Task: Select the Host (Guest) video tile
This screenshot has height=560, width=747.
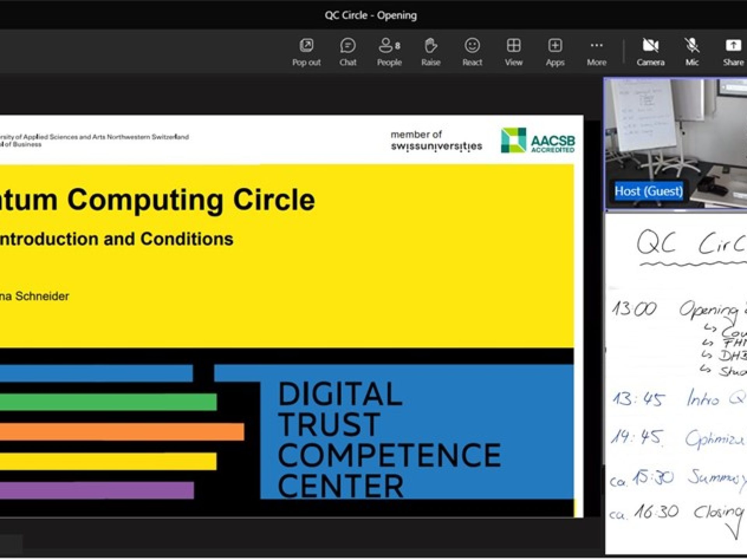Action: (675, 132)
